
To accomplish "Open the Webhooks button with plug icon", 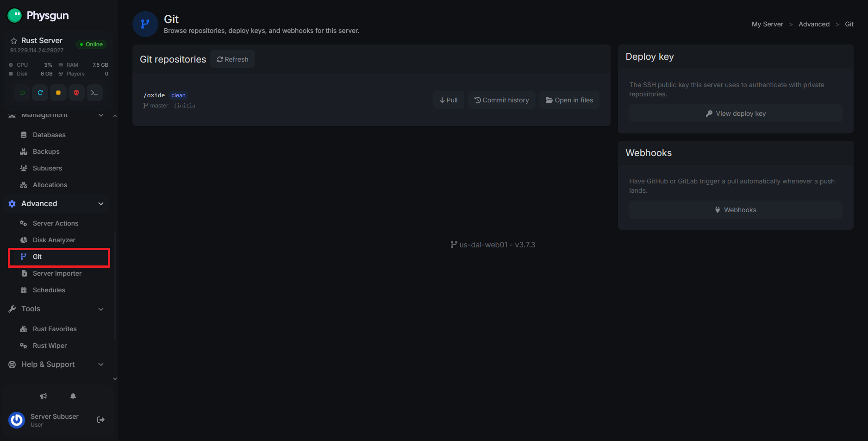I will (x=736, y=210).
